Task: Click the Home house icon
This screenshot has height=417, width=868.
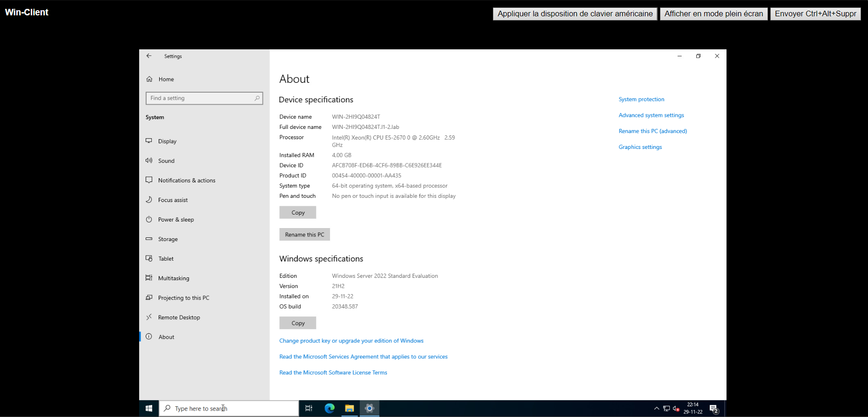Action: (149, 79)
